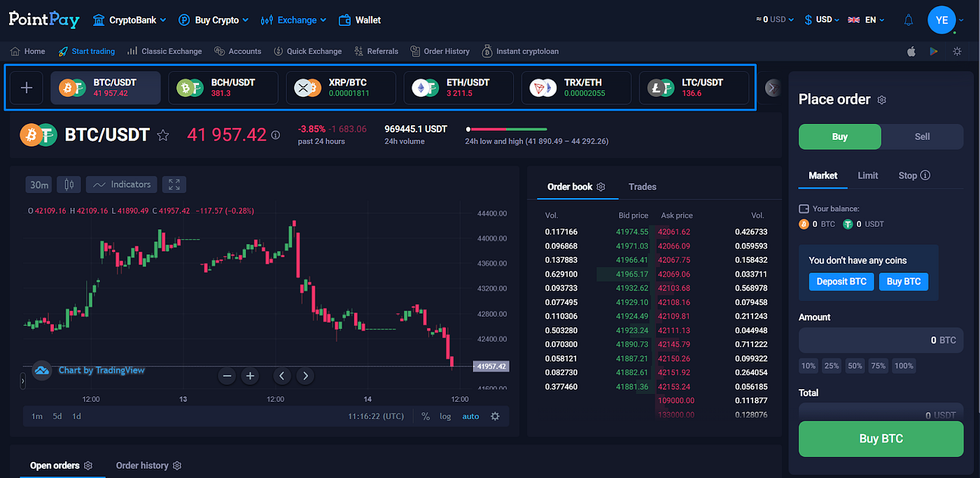980x478 pixels.
Task: Expand the Exchange menu
Action: 293,20
